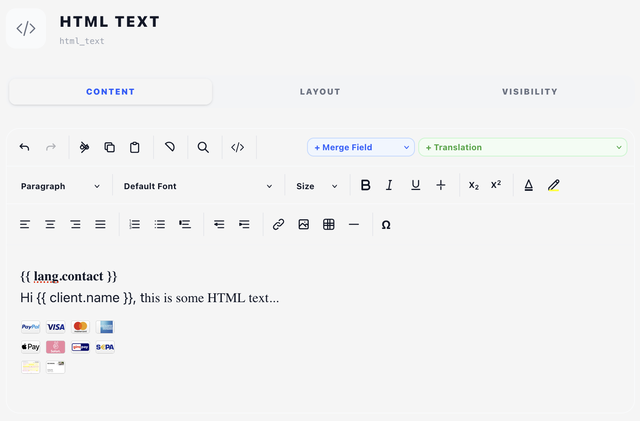Image resolution: width=640 pixels, height=421 pixels.
Task: Click the HTML TEXT title
Action: pyautogui.click(x=109, y=22)
